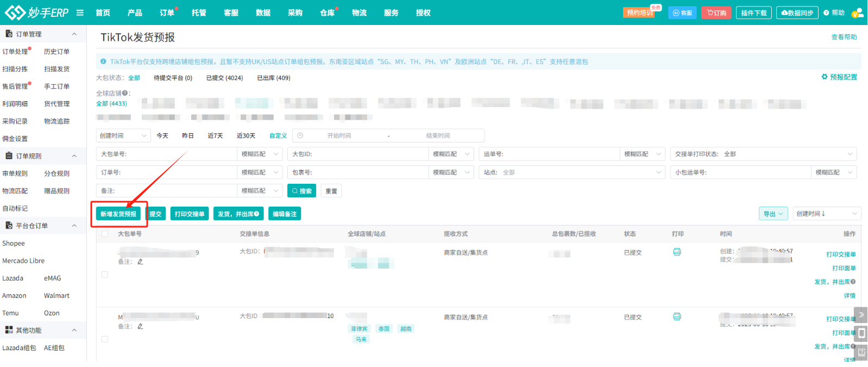This screenshot has height=367, width=868.
Task: Click 打印面单 link in the first row
Action: click(844, 268)
